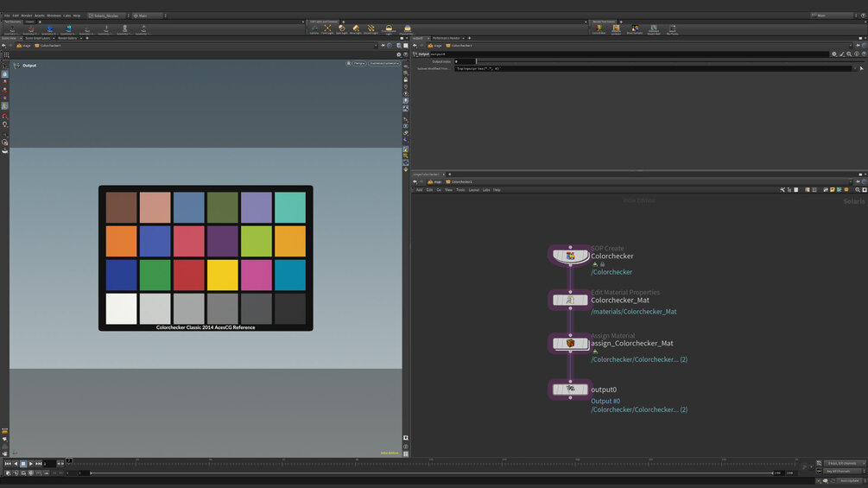Click the white swatch on the Colorchecker chart
Image resolution: width=868 pixels, height=488 pixels.
[x=121, y=308]
